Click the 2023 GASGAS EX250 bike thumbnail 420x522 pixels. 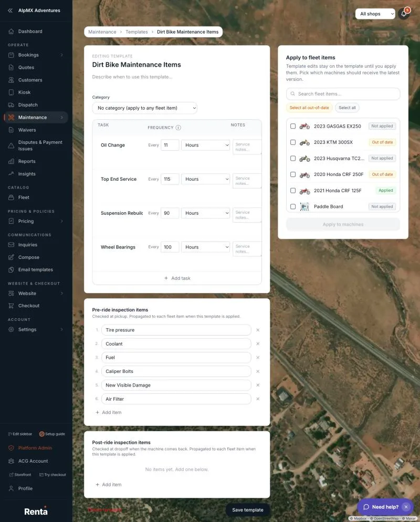(304, 126)
